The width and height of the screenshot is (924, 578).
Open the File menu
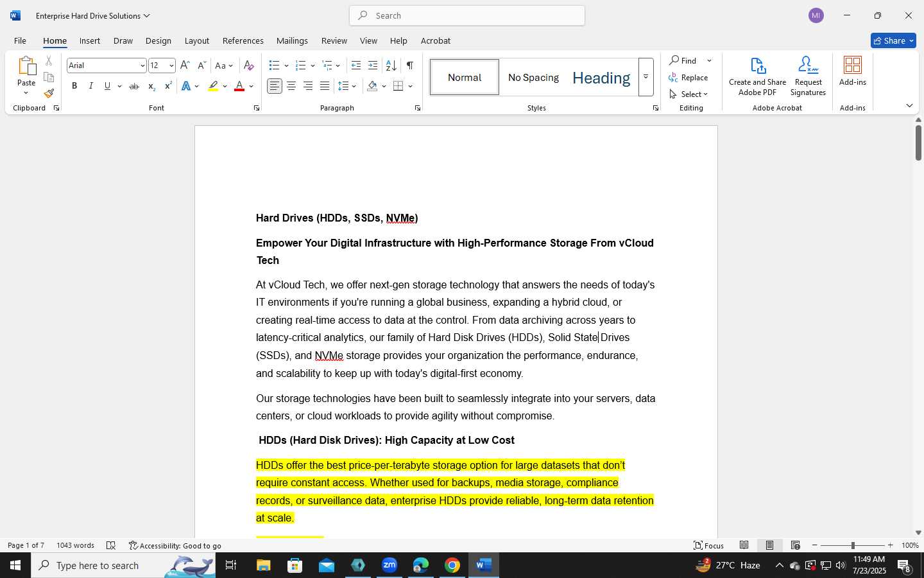[20, 40]
